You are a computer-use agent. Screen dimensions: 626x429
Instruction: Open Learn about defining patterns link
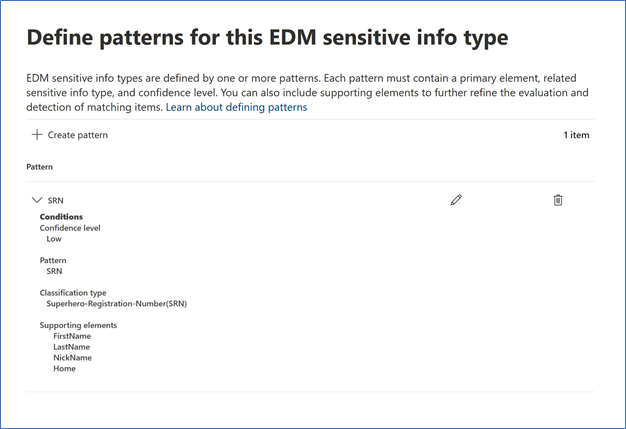point(236,107)
